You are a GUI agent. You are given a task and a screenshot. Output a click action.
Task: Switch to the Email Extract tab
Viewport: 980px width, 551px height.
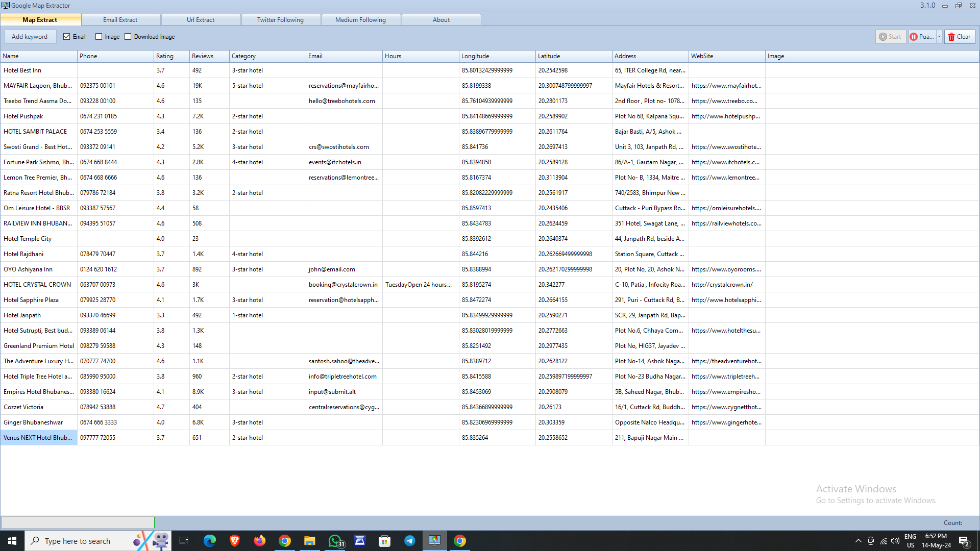coord(120,19)
